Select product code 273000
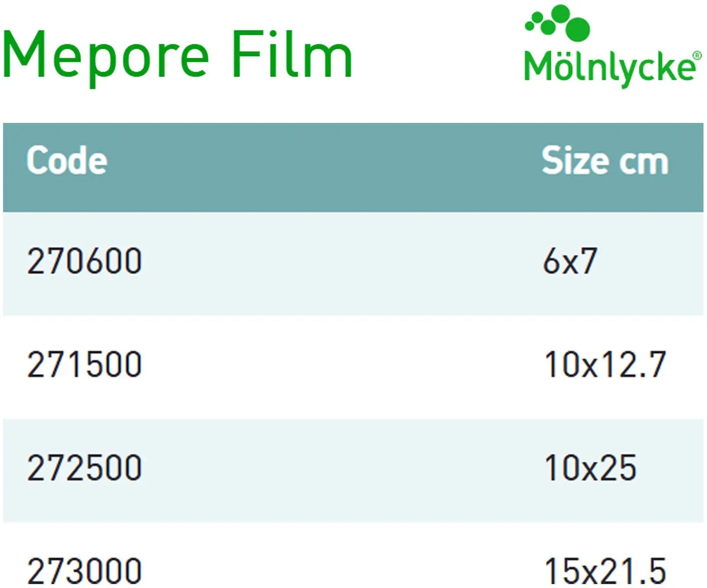Image resolution: width=707 pixels, height=588 pixels. click(84, 570)
